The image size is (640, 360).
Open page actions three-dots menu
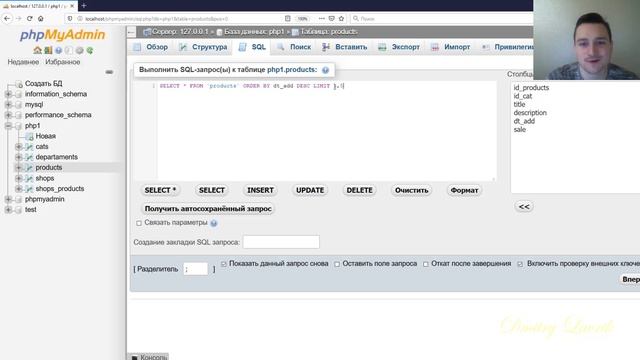click(x=322, y=18)
